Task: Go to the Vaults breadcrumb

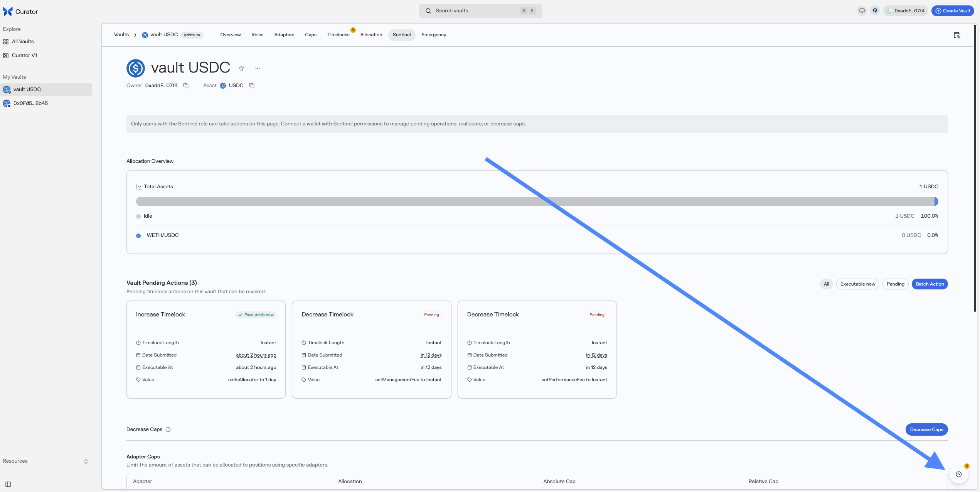Action: (x=121, y=35)
